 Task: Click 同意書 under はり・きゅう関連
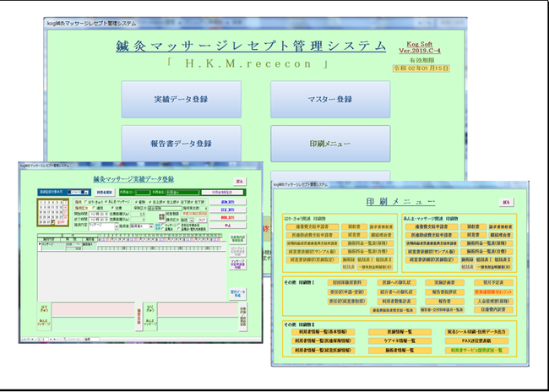(354, 235)
